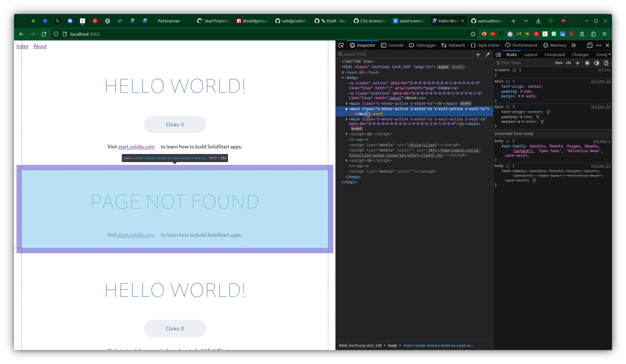The width and height of the screenshot is (626, 364).
Task: Expand the padding 1em shorthand value
Action: [x=522, y=91]
